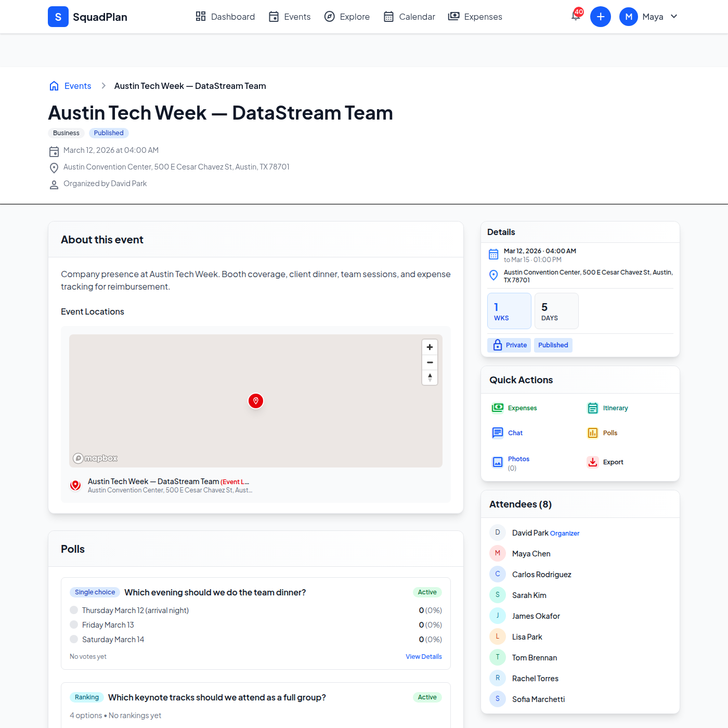Open the Chat quick action
This screenshot has height=728, width=728.
click(x=498, y=433)
